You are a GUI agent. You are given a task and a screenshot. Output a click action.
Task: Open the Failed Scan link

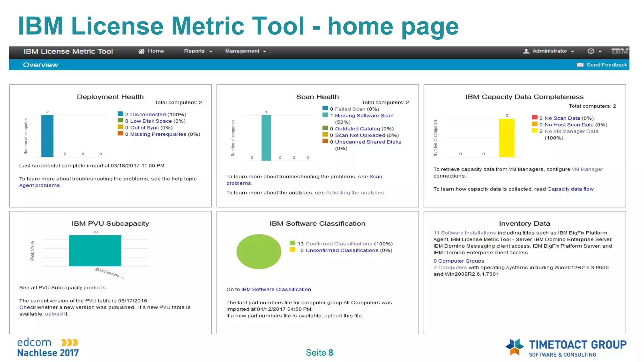[x=350, y=109]
